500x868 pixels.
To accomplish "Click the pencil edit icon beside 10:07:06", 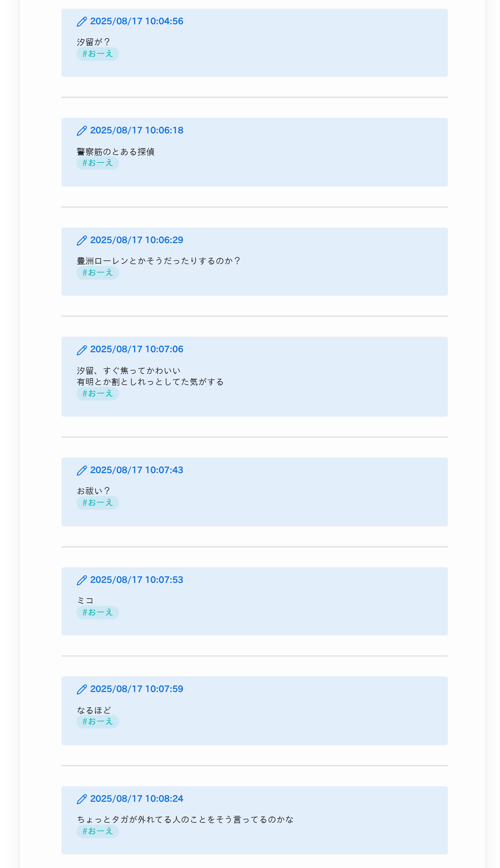I will (x=82, y=350).
